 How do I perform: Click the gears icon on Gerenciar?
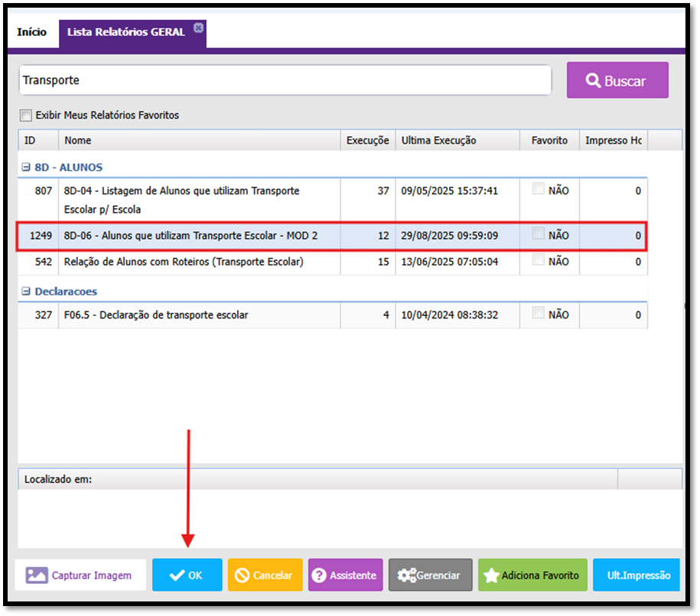(406, 575)
